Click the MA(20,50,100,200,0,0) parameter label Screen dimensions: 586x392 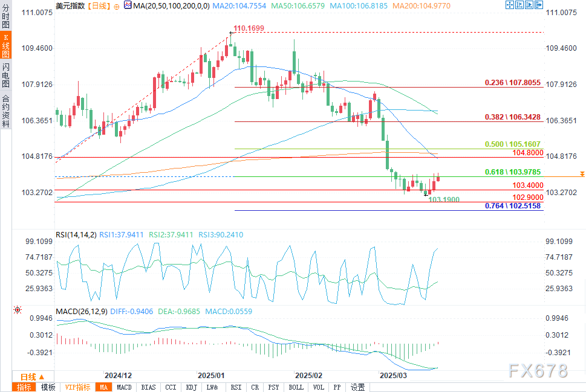point(171,6)
